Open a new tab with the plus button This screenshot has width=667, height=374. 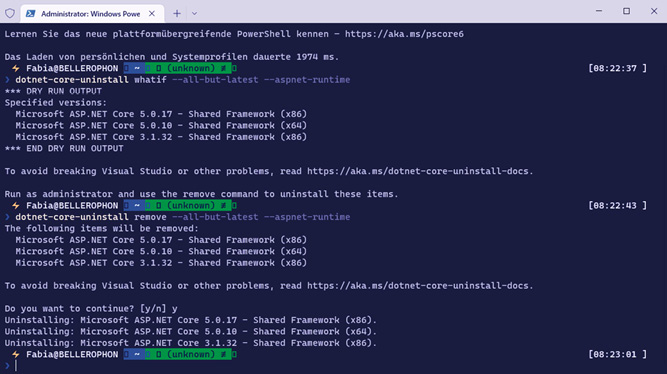tap(177, 14)
